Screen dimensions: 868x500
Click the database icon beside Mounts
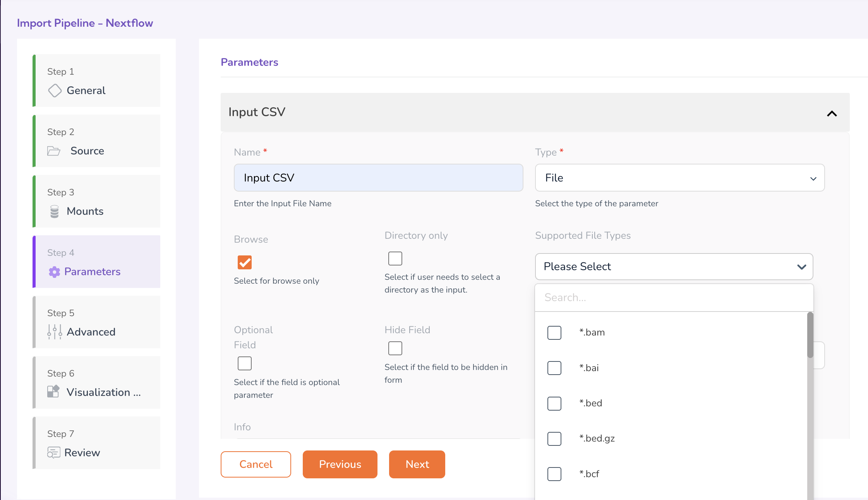click(55, 211)
